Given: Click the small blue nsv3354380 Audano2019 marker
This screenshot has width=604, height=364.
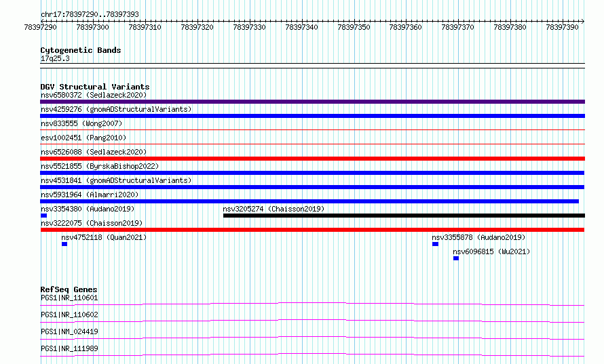Looking at the screenshot, I should coord(43,216).
